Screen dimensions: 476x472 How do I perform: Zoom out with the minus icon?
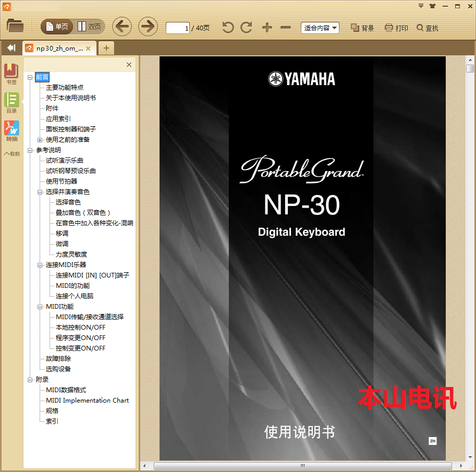[285, 28]
